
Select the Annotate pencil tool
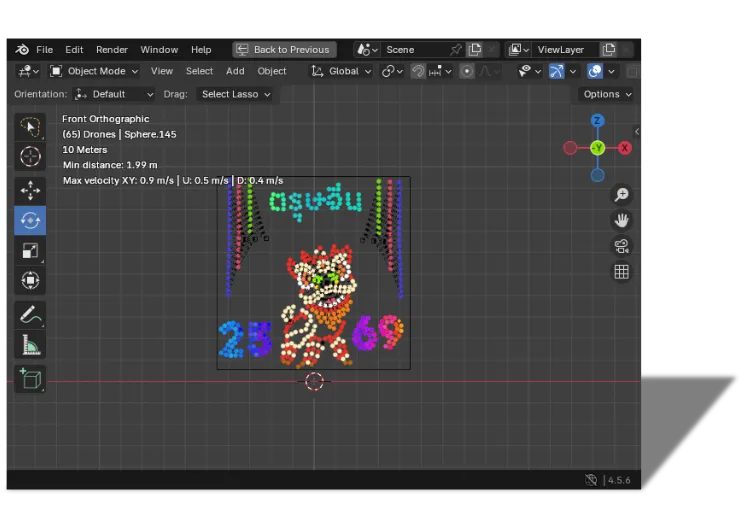tap(30, 315)
